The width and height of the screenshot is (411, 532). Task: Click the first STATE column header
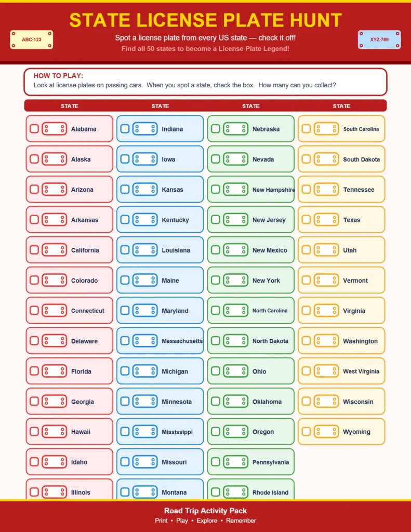tap(70, 106)
